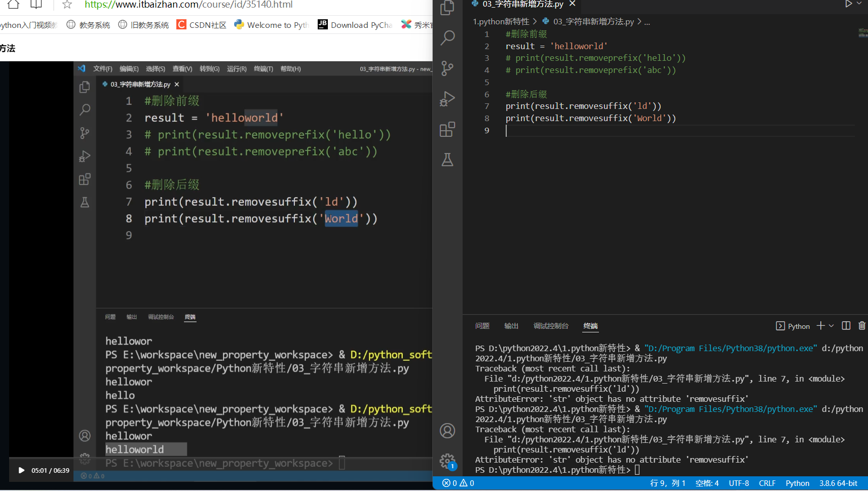Click errors and warnings count in status bar
Viewport: 868px width, 491px height.
coord(458,483)
